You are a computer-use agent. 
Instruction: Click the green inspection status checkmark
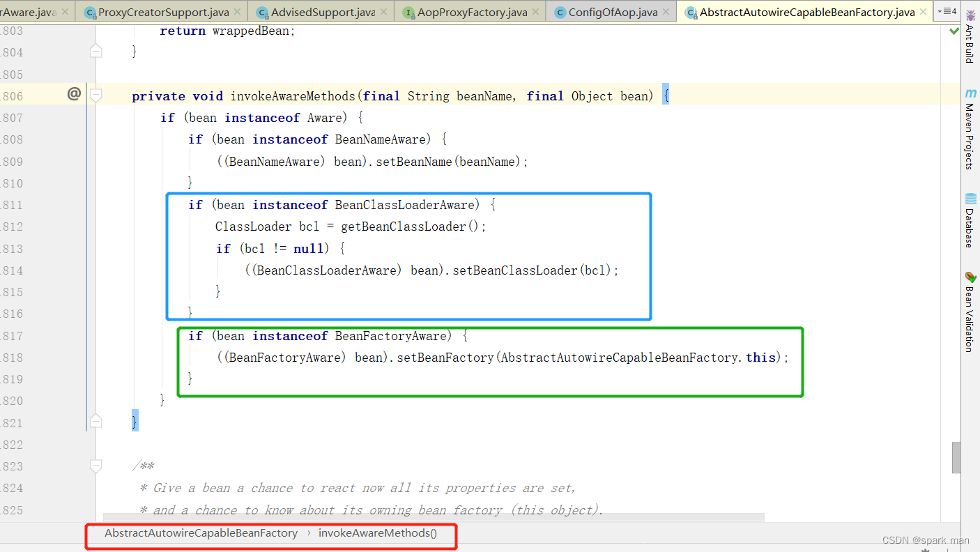(x=954, y=31)
